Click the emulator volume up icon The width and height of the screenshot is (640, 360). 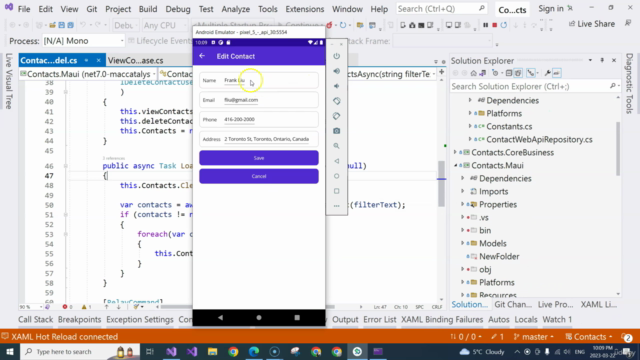click(x=336, y=71)
